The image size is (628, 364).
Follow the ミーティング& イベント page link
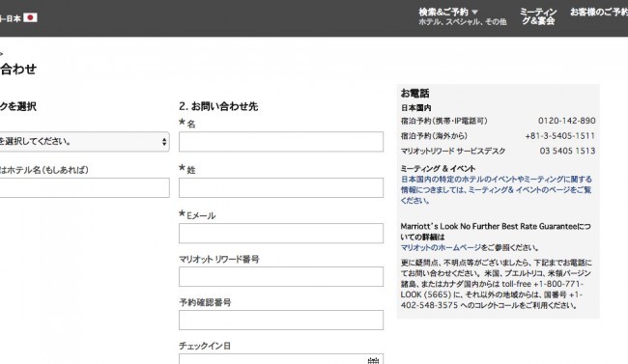tap(496, 190)
